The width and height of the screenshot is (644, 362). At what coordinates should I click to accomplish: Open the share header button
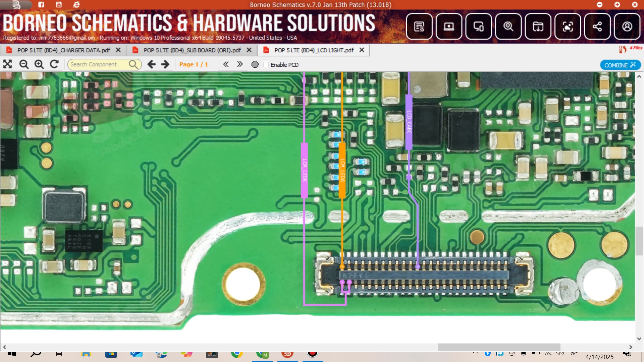597,26
